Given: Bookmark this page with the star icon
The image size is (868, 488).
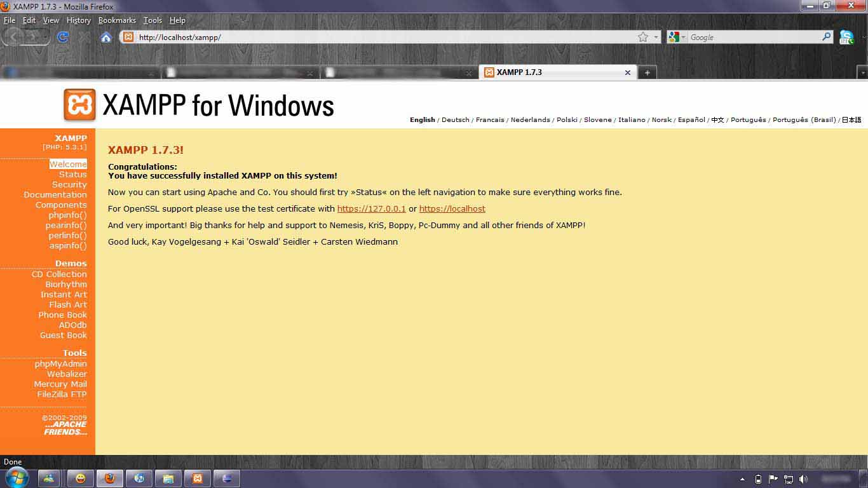Looking at the screenshot, I should coord(643,37).
